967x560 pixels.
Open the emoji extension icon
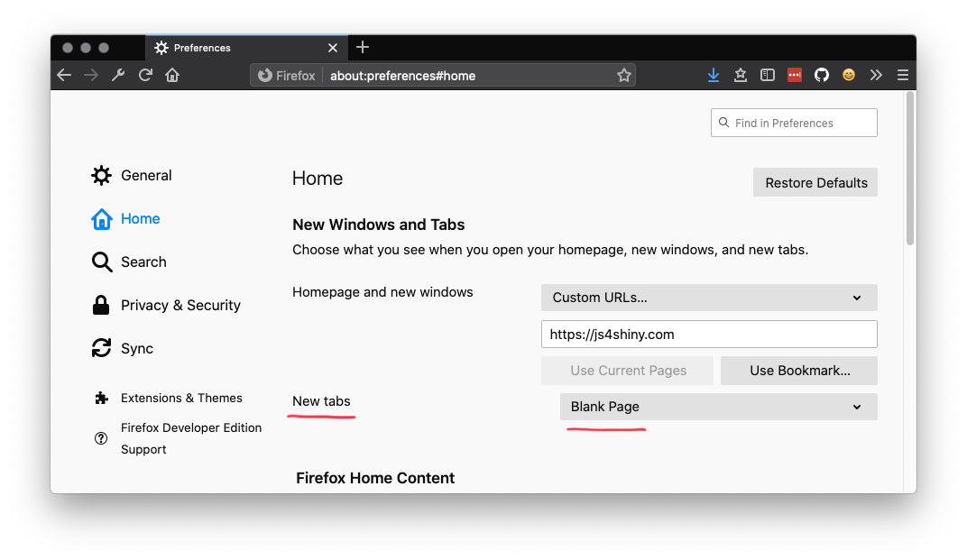pos(849,75)
